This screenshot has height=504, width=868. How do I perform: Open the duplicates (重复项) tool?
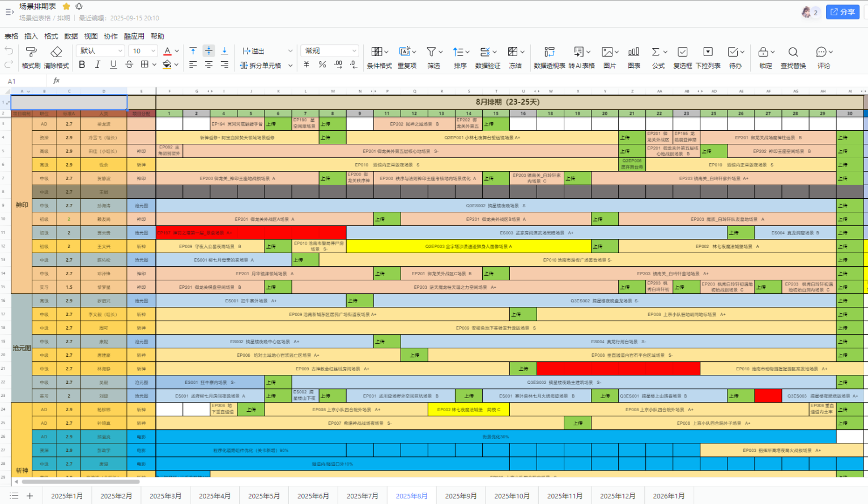407,58
